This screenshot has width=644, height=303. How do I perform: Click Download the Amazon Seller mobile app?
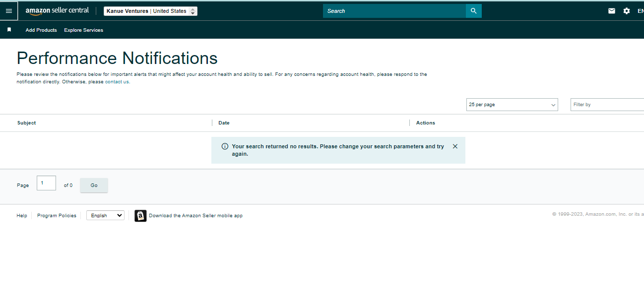(195, 216)
